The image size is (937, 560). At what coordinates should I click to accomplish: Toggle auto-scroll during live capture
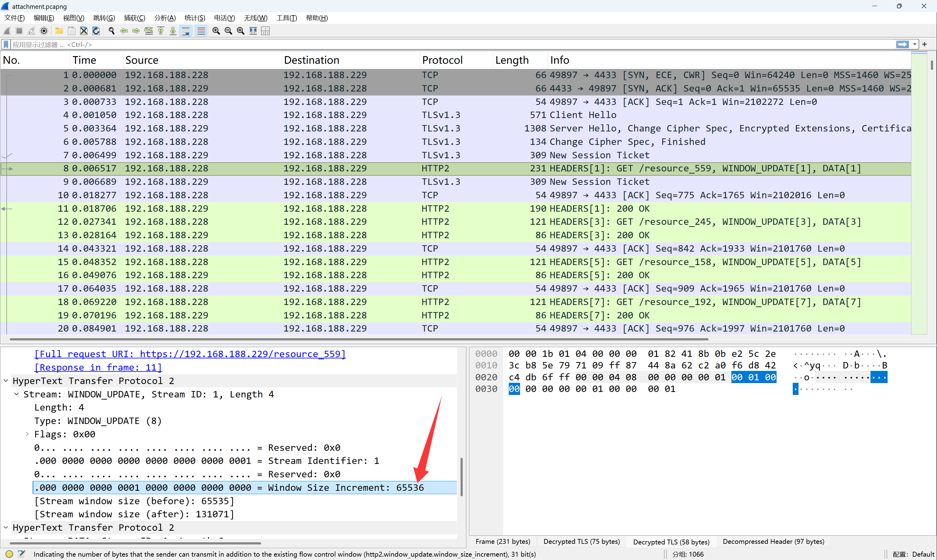186,31
